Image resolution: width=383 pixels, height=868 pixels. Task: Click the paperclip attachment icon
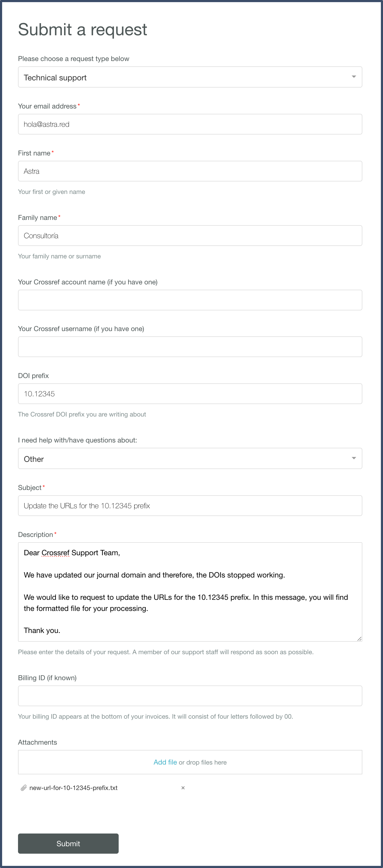click(24, 788)
